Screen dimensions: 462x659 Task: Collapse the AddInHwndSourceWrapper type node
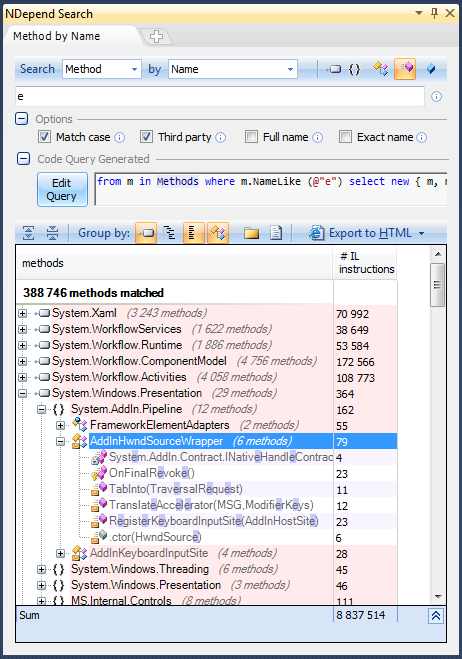(61, 441)
